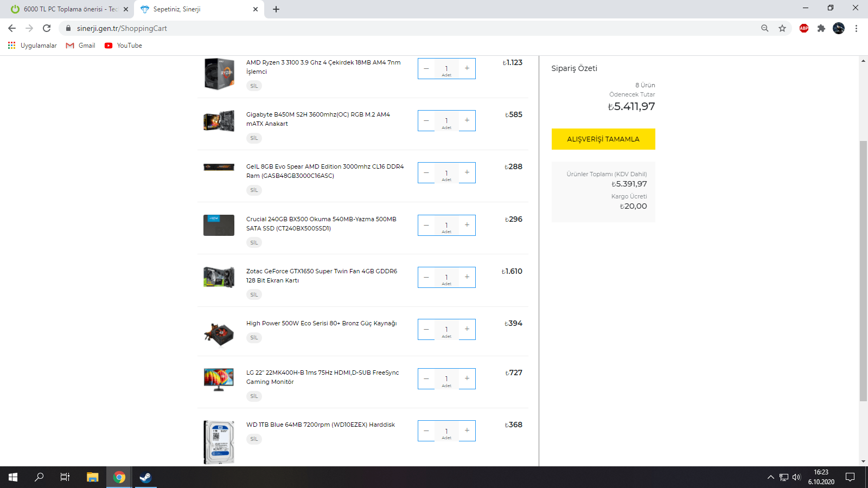868x488 pixels.
Task: Open Zotac GTX1650 Super graphics card image
Action: tap(219, 277)
